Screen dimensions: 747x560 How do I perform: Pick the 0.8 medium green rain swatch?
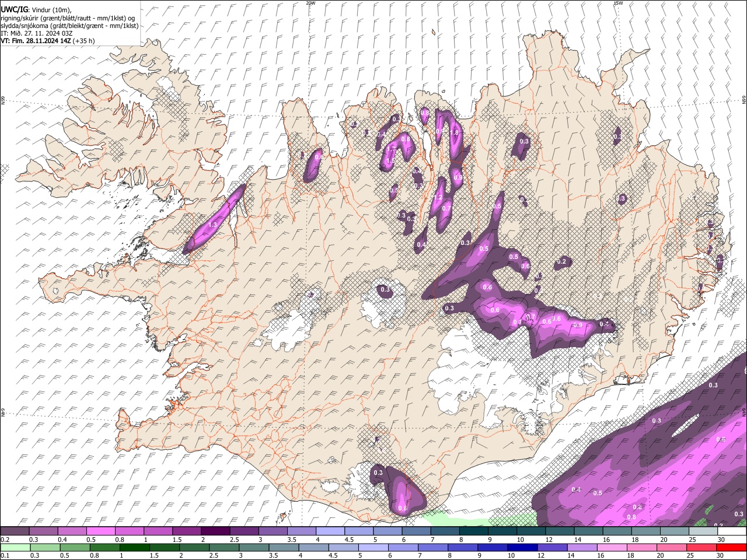(x=105, y=548)
